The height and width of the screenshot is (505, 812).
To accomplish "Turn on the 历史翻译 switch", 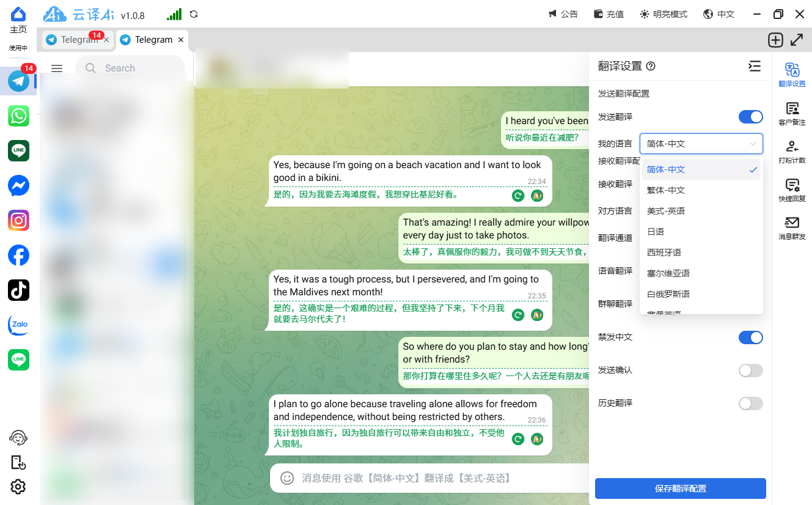I will (x=750, y=404).
